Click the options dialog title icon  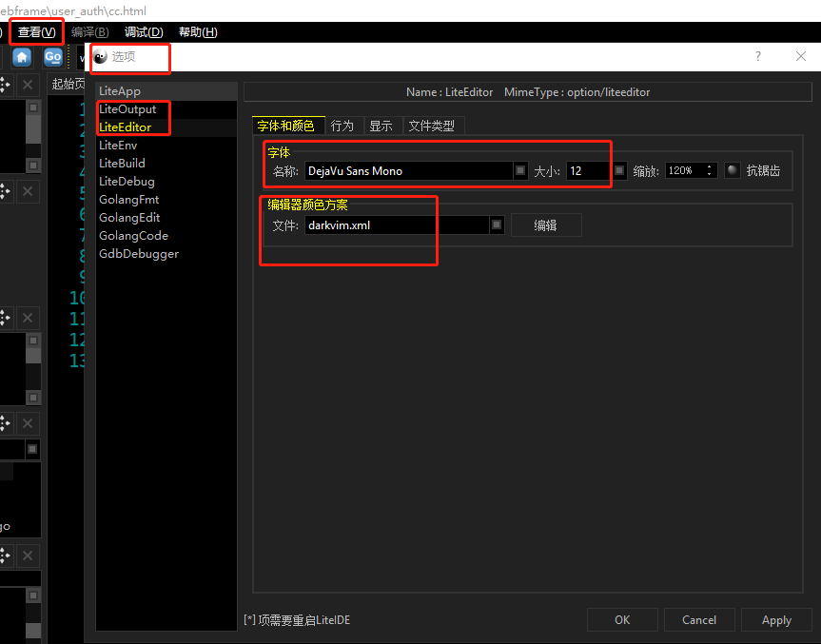pyautogui.click(x=101, y=56)
